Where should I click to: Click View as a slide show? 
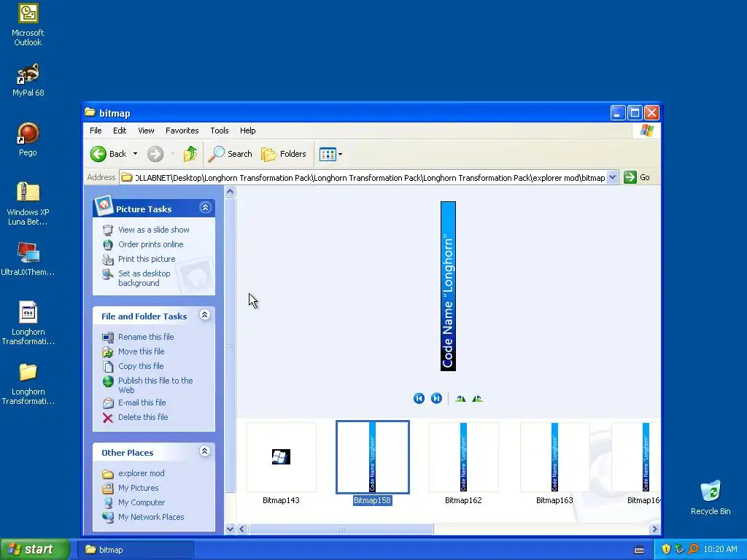click(153, 230)
